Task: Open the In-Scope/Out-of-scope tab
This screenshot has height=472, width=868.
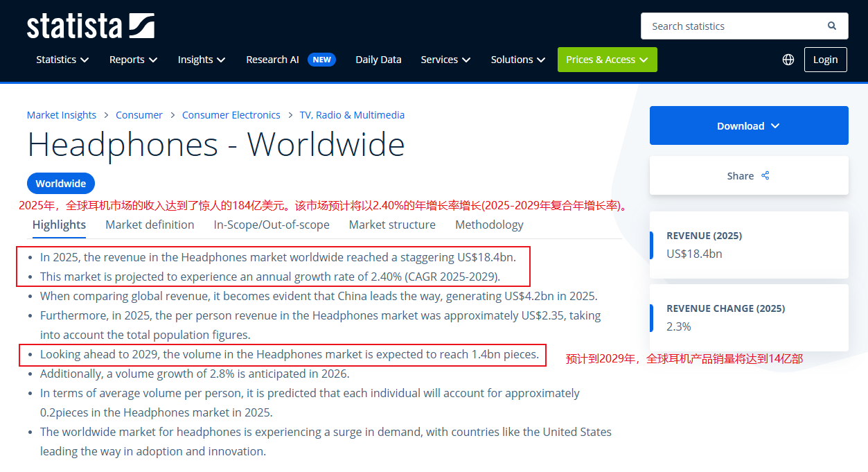Action: 272,225
